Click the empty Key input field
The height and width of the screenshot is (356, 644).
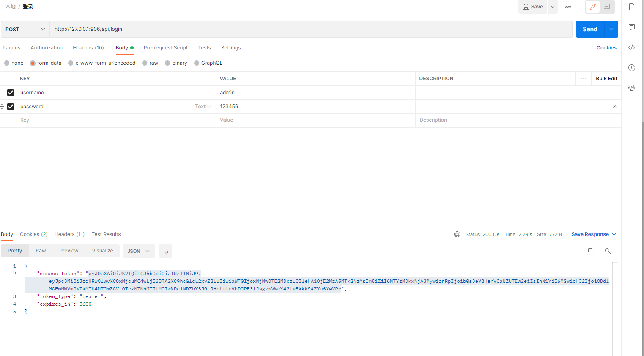click(x=116, y=120)
